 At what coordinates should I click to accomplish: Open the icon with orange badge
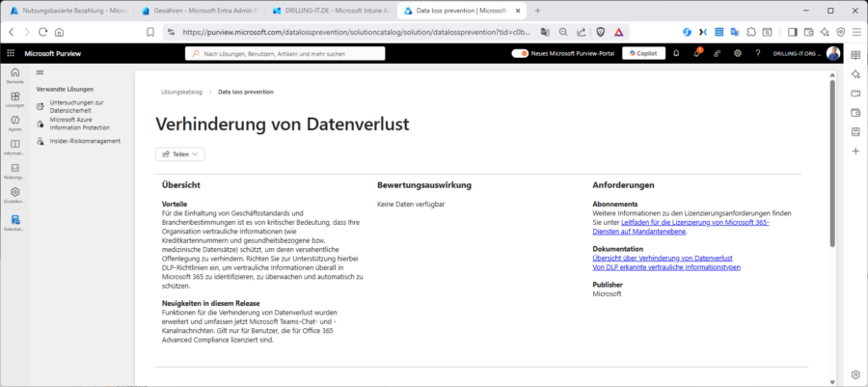697,53
